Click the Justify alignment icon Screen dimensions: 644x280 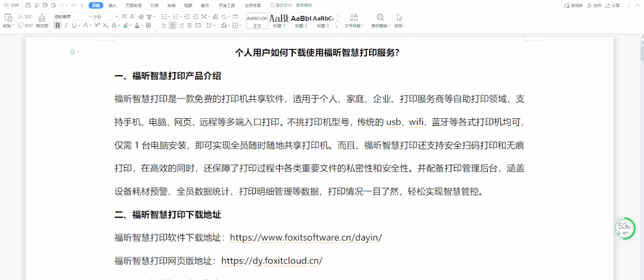(x=190, y=25)
